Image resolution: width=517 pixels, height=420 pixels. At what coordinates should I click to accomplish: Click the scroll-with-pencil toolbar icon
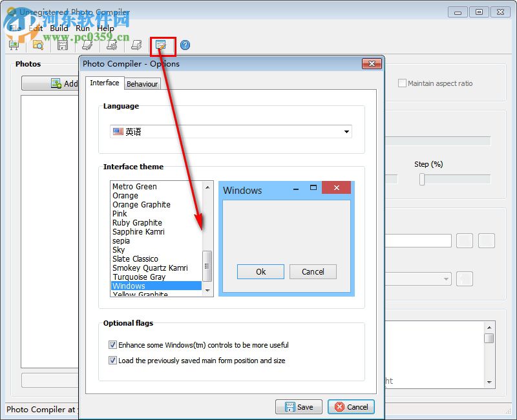coord(87,45)
